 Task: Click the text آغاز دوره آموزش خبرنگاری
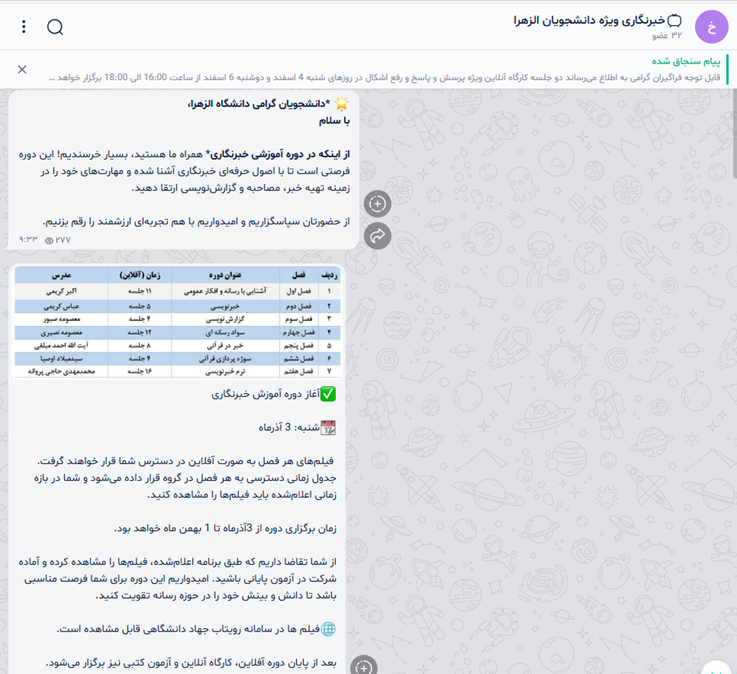coord(266,394)
